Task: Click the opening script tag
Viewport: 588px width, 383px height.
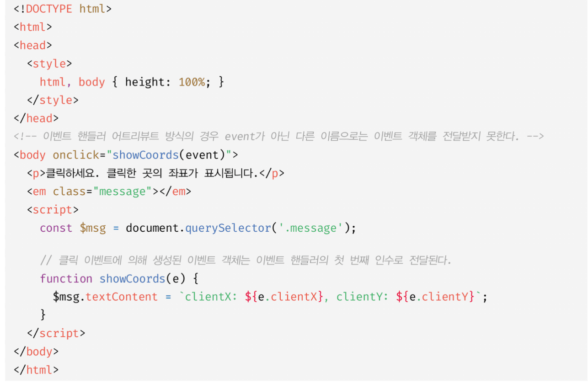Action: point(53,210)
